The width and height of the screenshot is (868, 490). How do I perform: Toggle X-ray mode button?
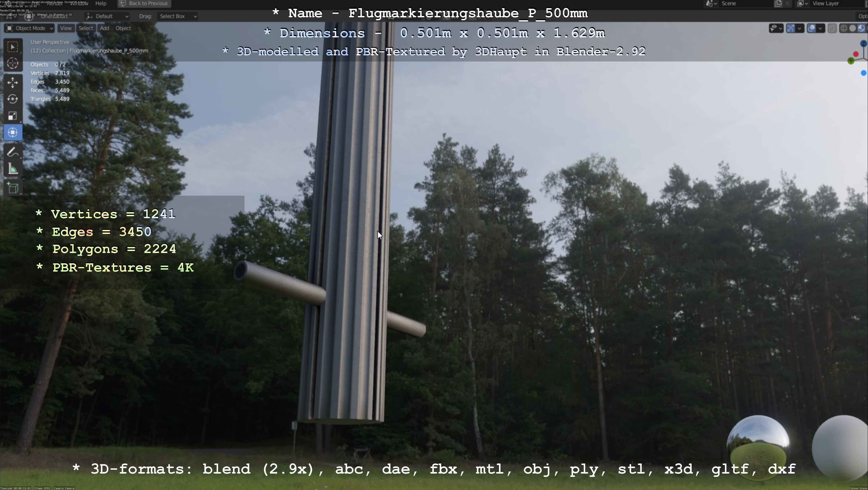(832, 28)
